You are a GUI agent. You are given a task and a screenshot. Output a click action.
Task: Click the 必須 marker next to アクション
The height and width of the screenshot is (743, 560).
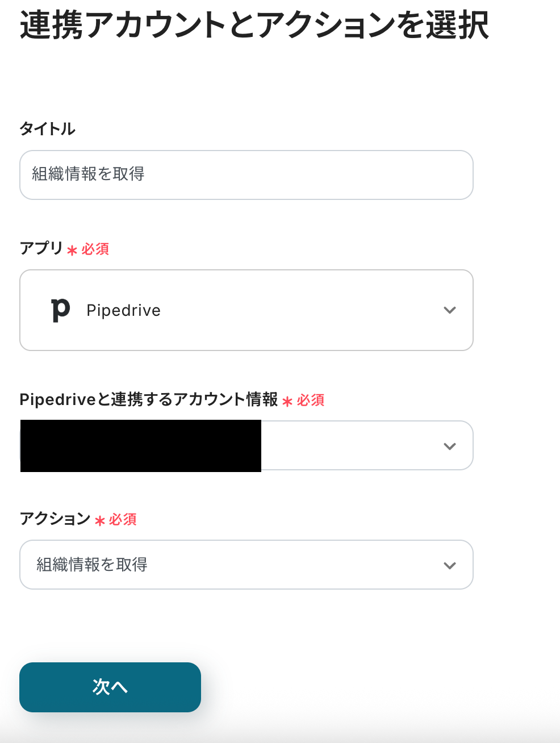point(123,520)
